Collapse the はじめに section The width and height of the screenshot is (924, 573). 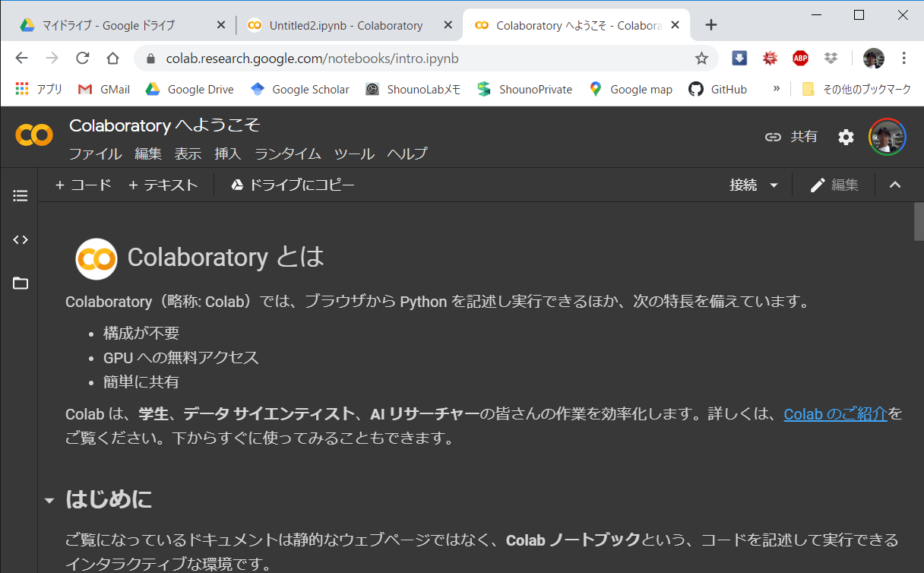click(49, 501)
